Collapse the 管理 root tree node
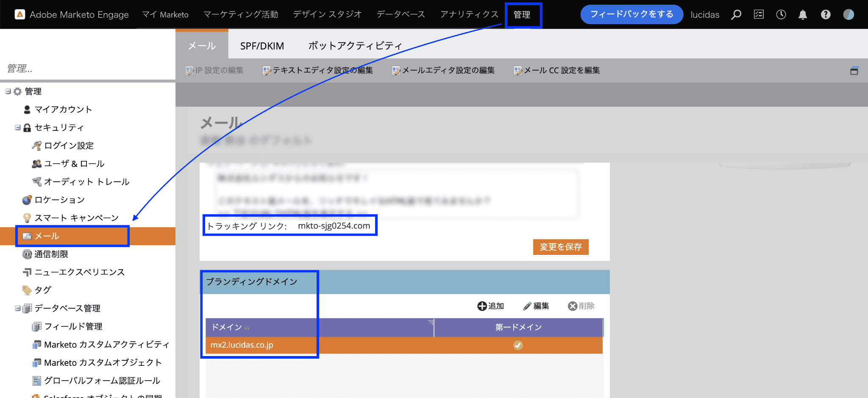This screenshot has width=868, height=398. coord(8,91)
